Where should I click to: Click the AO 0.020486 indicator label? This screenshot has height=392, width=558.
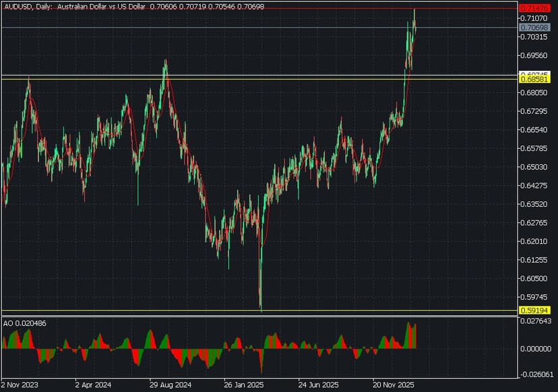tap(25, 323)
